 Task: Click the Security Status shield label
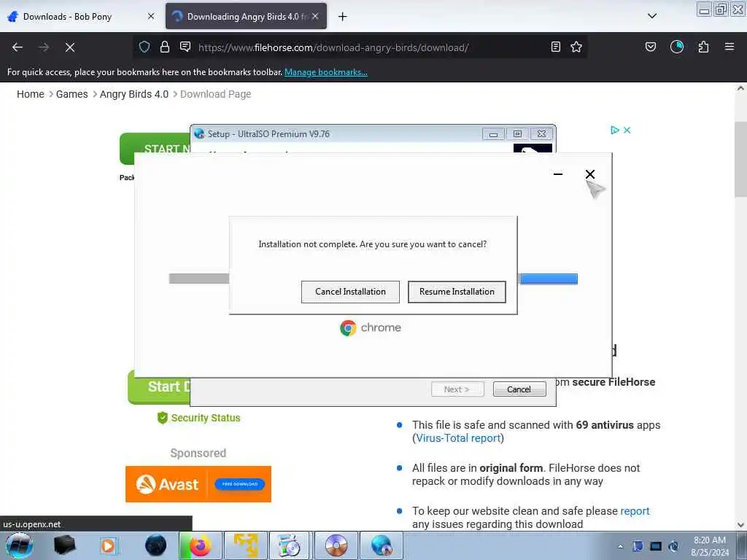(198, 418)
